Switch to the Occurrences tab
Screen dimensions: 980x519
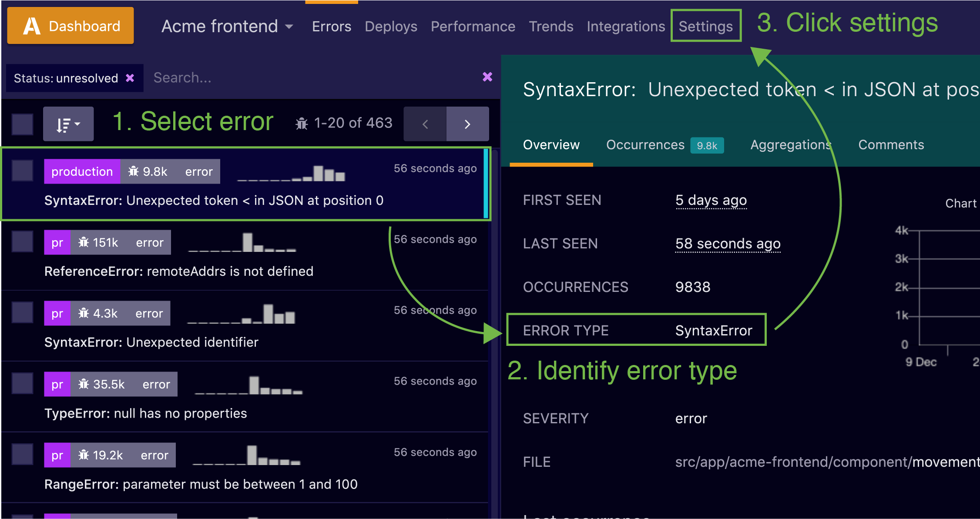click(645, 145)
